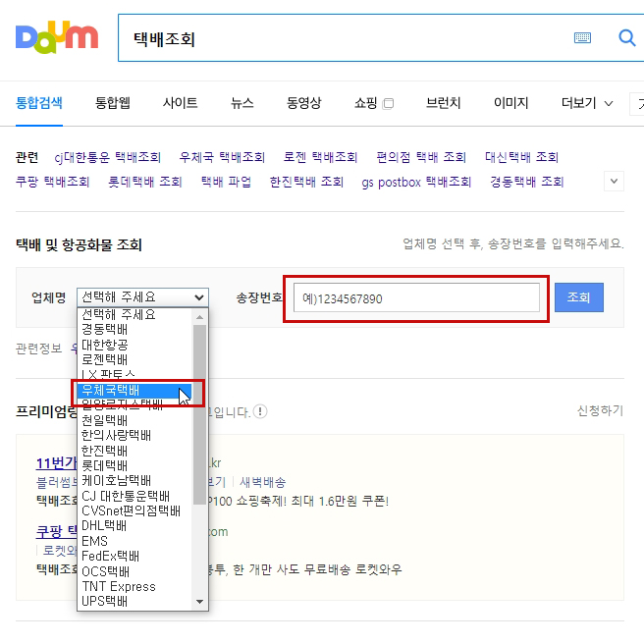Open related search 한진택배 조회

point(306,182)
